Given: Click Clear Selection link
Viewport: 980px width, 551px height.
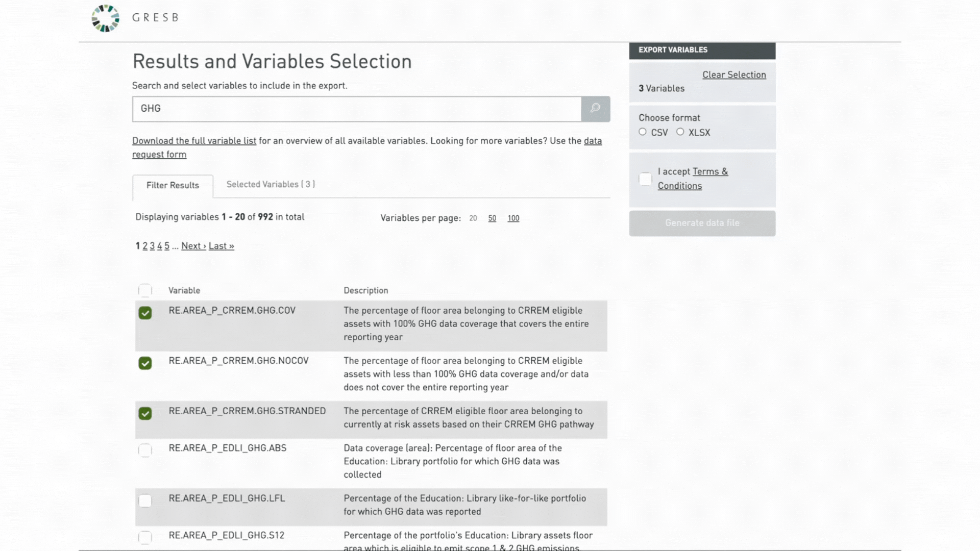Looking at the screenshot, I should 734,75.
